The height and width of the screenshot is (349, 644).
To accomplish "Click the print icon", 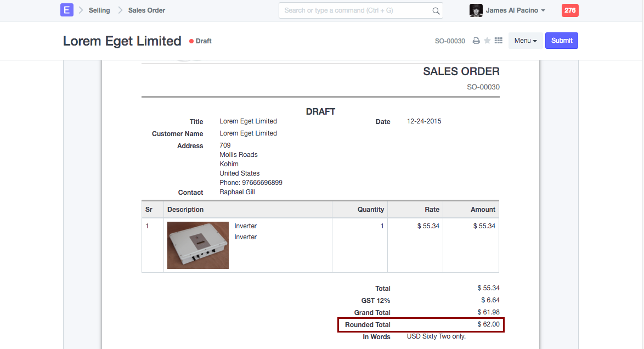I will click(476, 41).
